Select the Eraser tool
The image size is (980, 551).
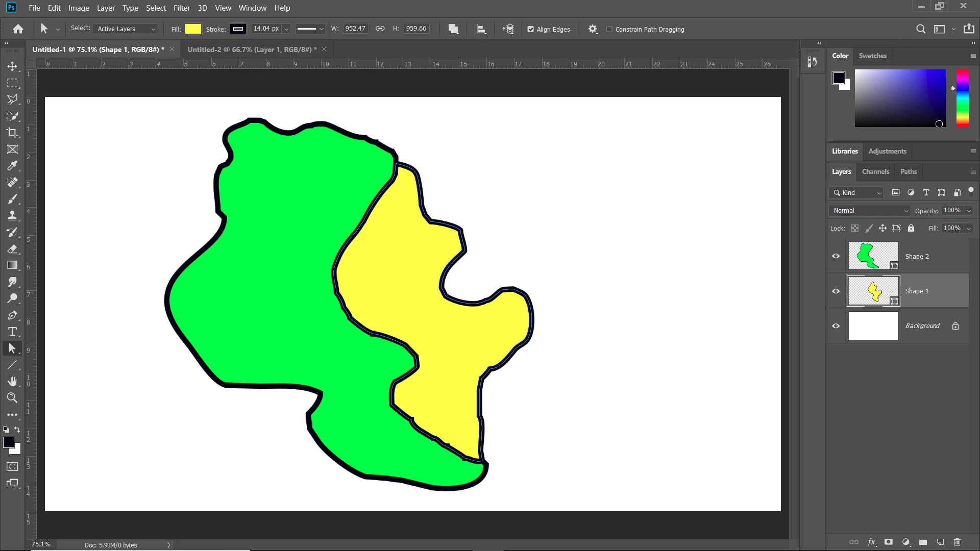click(x=12, y=249)
